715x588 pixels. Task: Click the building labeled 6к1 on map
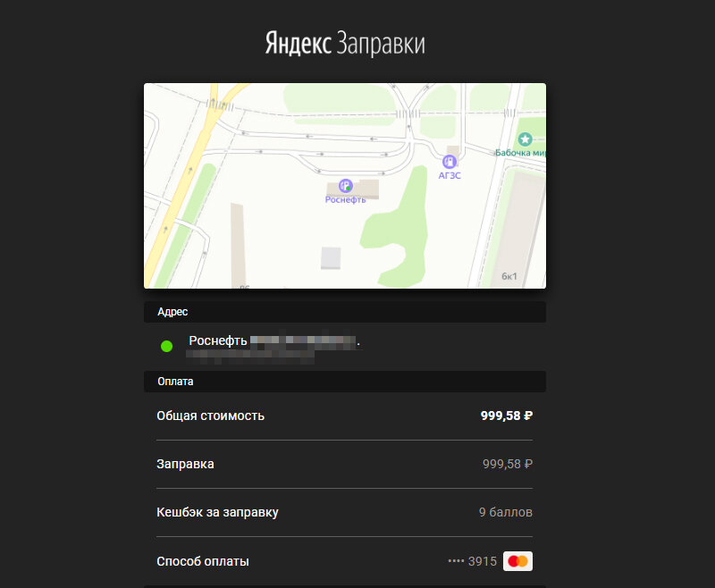(509, 276)
